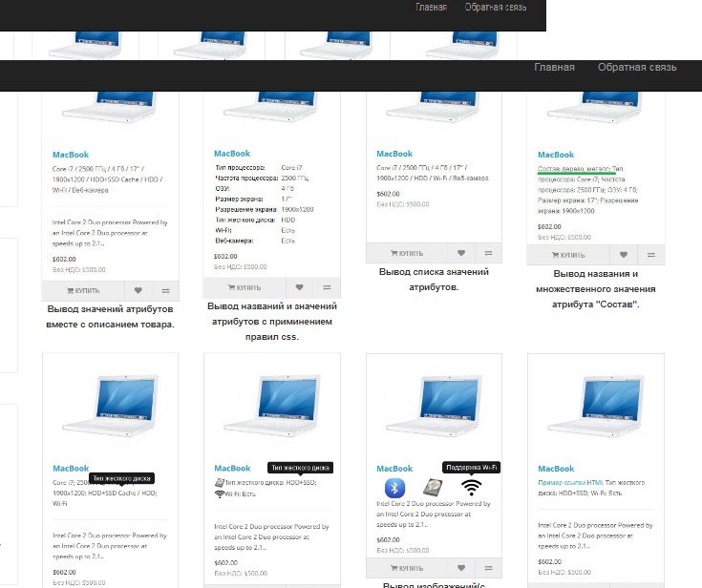
Task: Click the underlined 'Состав: дерево, металл' text
Action: (x=574, y=169)
